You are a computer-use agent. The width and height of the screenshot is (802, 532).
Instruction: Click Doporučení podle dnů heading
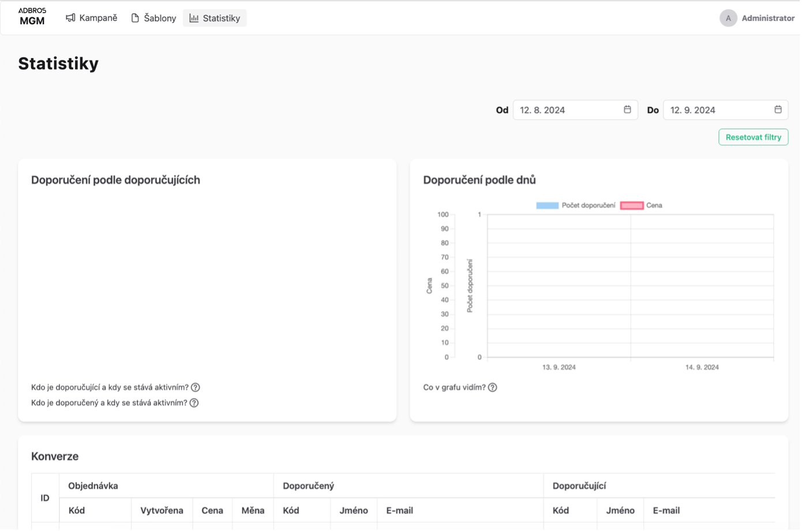(x=479, y=180)
